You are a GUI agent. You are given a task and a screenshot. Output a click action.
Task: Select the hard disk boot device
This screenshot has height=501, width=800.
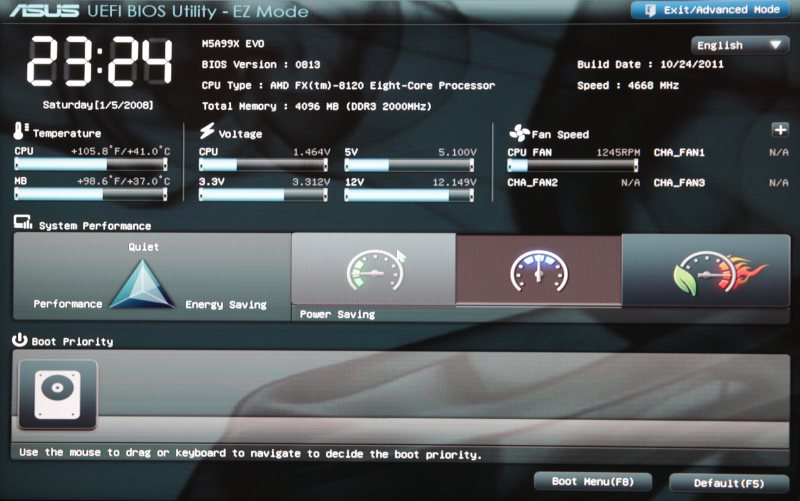[58, 394]
